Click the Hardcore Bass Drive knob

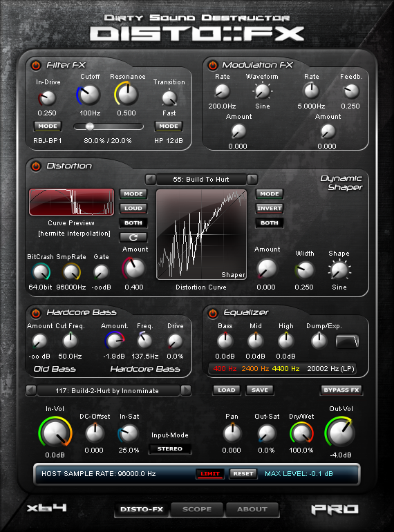click(x=176, y=341)
